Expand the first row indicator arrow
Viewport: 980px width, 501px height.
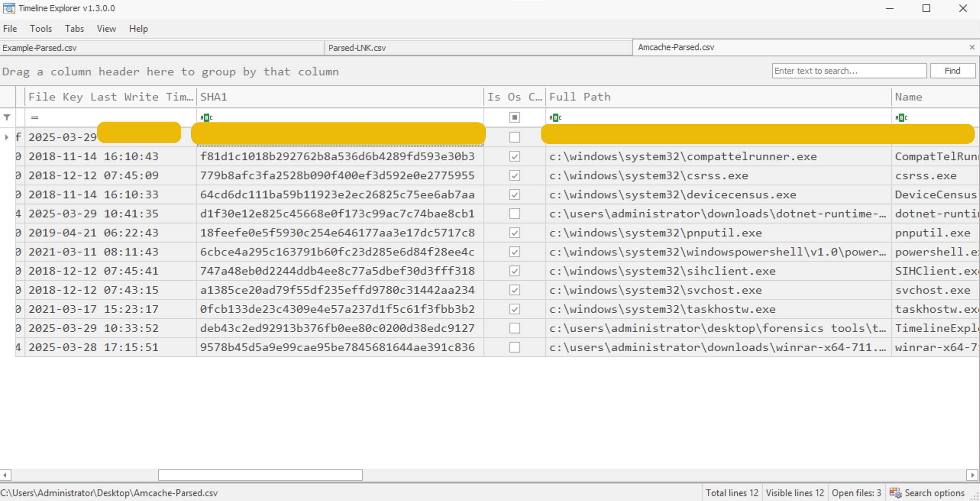(x=7, y=137)
